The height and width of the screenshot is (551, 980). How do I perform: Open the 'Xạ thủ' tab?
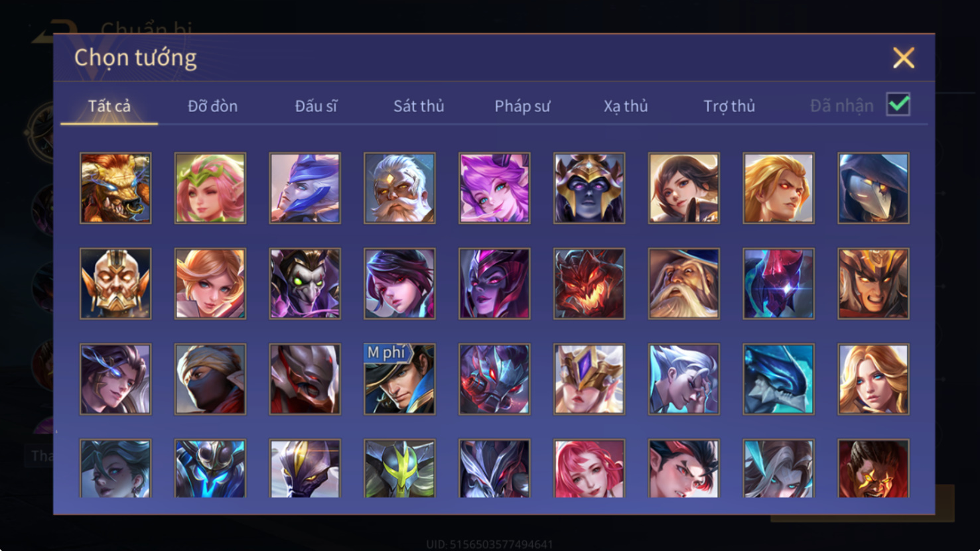626,106
